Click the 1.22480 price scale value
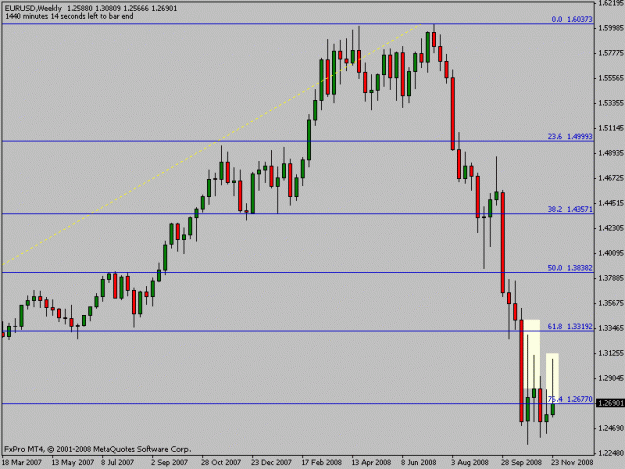The height and width of the screenshot is (469, 625). pos(611,453)
